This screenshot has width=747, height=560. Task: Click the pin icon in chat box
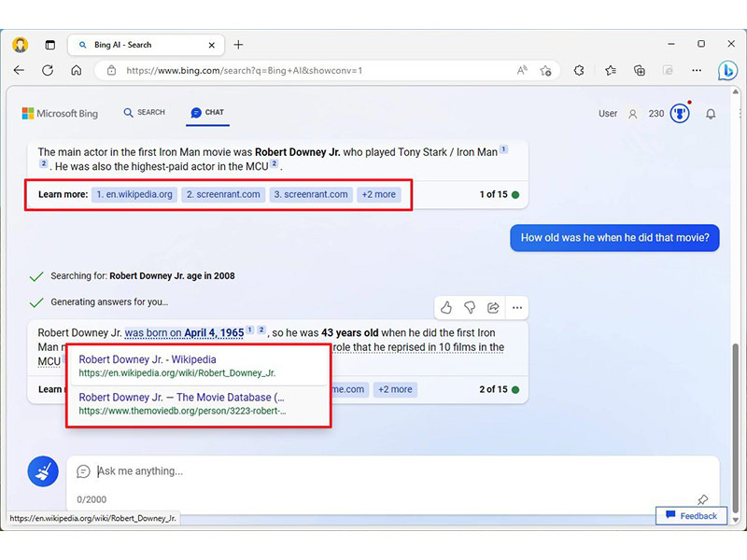click(702, 500)
